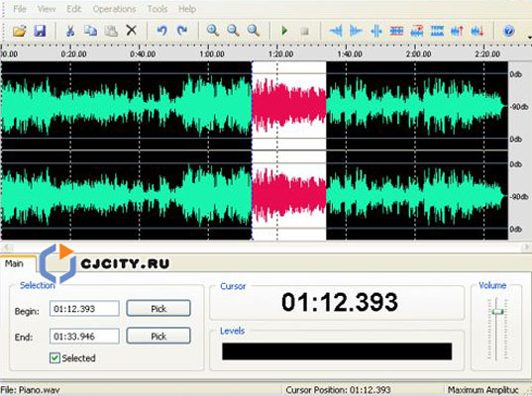Click the waveform icon with red up arrow
The image size is (532, 396).
[458, 32]
